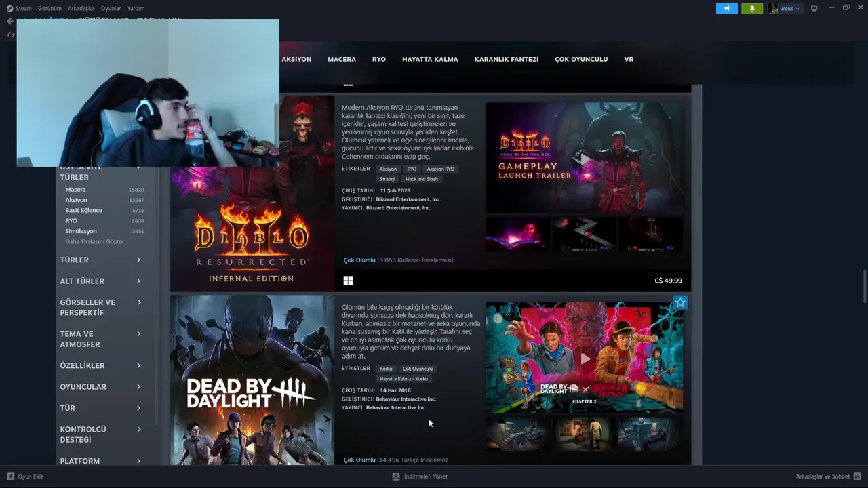Click the wishlist star icon on Dead by Daylight
Image resolution: width=868 pixels, height=488 pixels.
point(680,302)
